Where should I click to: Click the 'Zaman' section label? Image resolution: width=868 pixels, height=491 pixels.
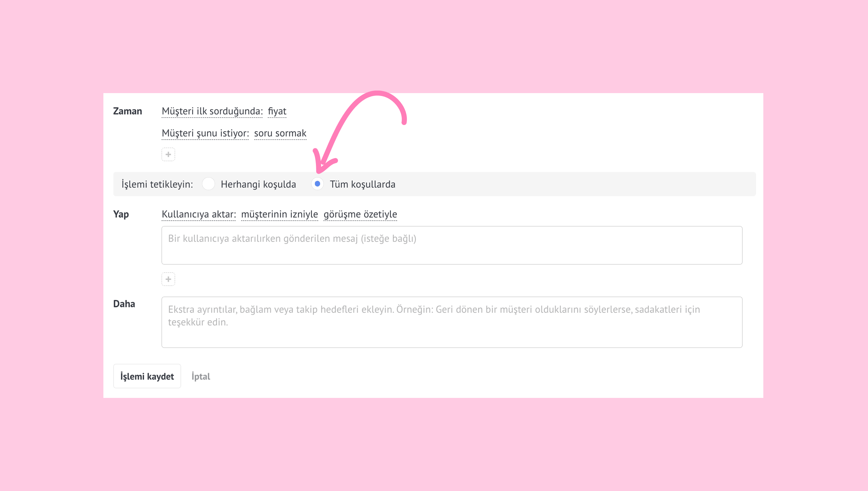click(x=127, y=111)
